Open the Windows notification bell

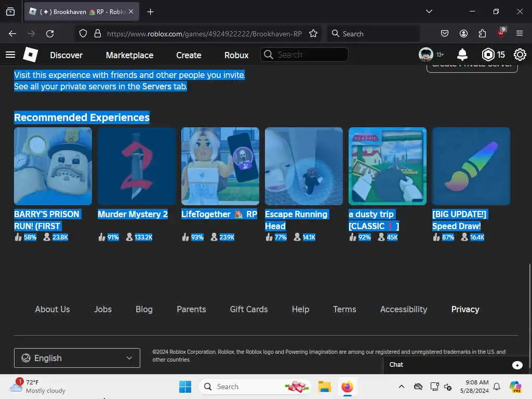497,387
